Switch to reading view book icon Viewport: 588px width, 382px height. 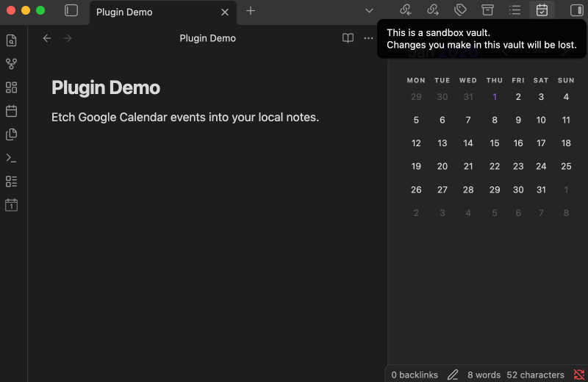pos(348,38)
